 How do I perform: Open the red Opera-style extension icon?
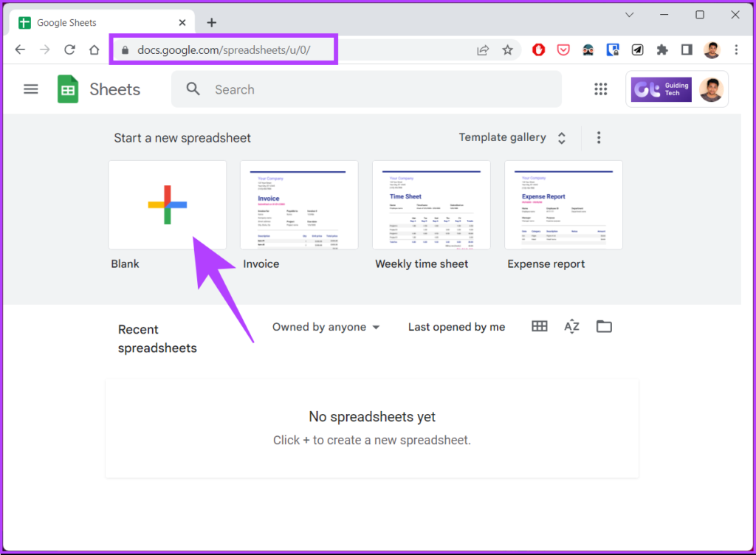point(538,49)
